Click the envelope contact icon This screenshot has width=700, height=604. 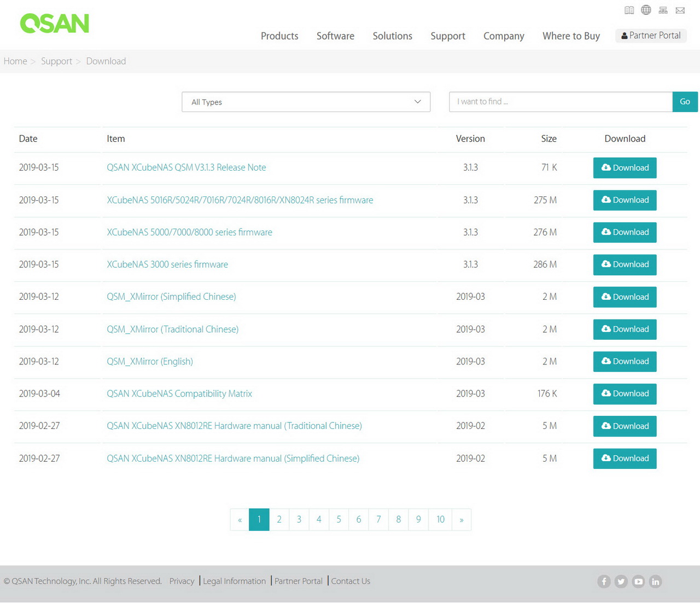(x=680, y=10)
